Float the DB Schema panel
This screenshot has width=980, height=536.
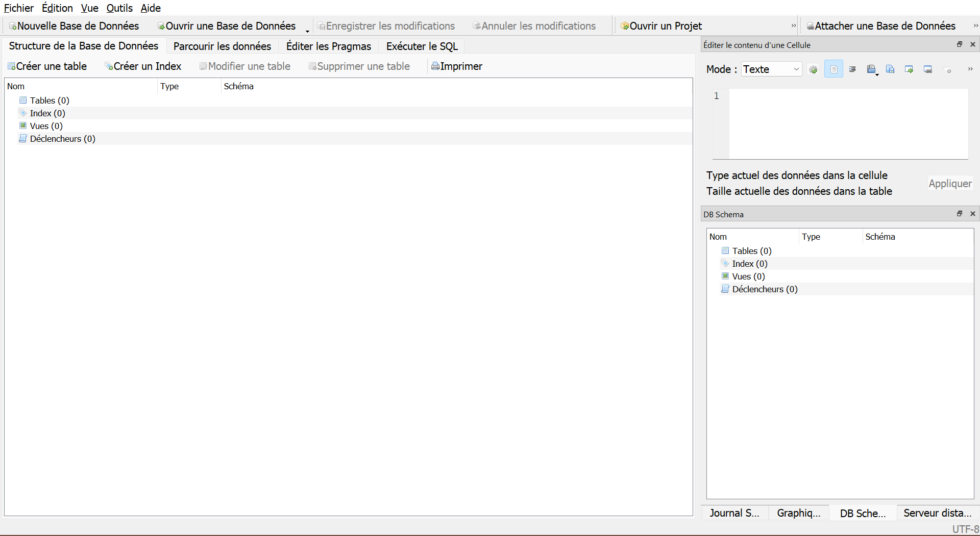pyautogui.click(x=960, y=214)
